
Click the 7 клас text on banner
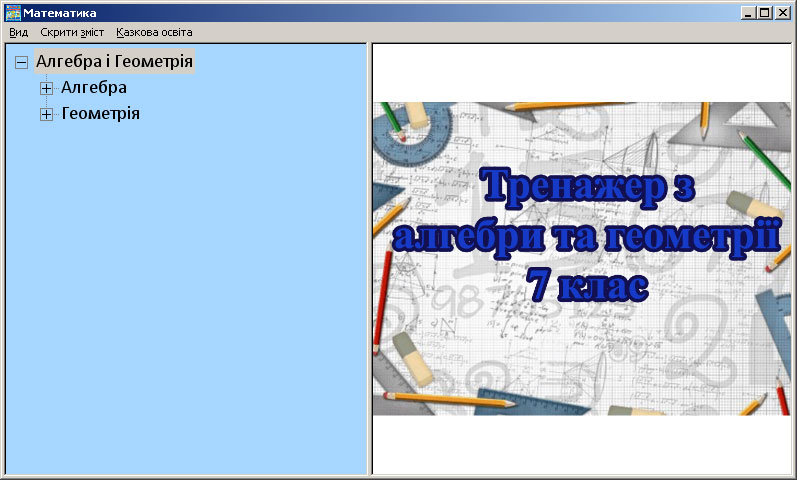587,288
